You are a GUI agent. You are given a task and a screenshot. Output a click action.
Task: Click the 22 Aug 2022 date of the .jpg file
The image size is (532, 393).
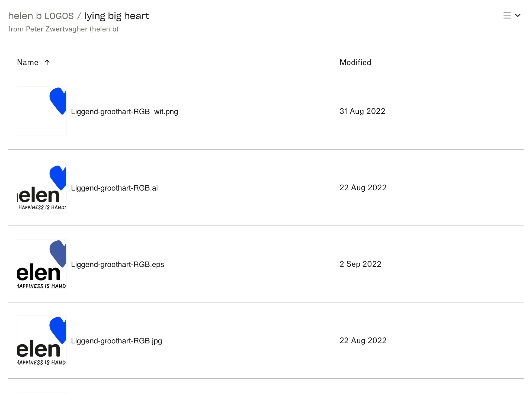(x=363, y=340)
